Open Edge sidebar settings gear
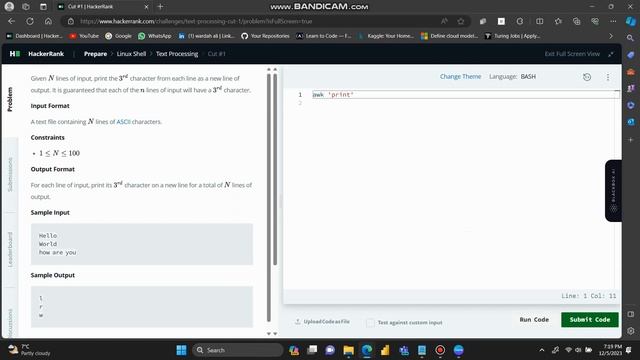The height and width of the screenshot is (360, 640). (631, 331)
